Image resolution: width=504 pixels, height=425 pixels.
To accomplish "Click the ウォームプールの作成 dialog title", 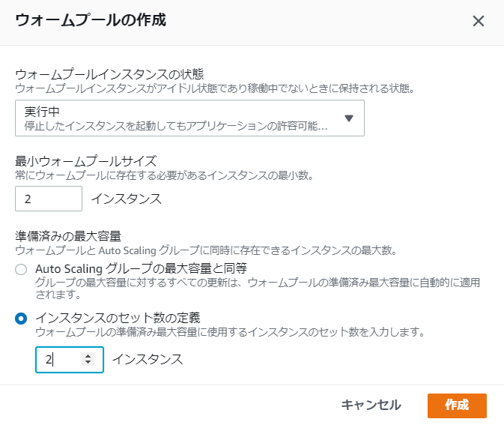I will tap(91, 20).
